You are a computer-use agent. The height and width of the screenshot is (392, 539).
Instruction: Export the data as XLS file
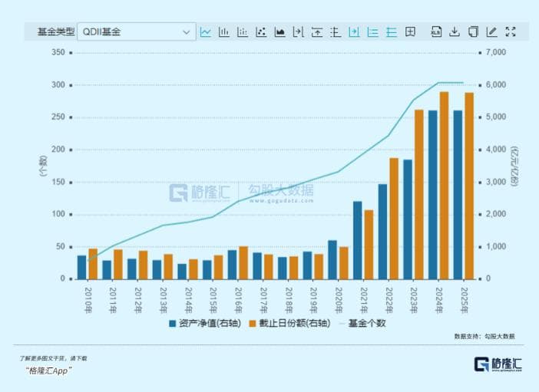tap(435, 31)
